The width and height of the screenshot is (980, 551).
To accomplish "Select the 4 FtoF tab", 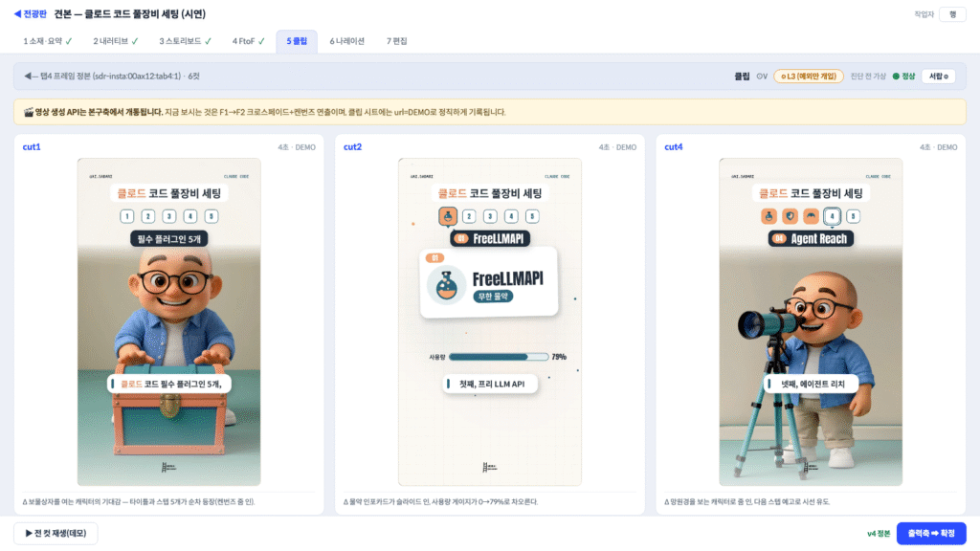I will point(248,41).
